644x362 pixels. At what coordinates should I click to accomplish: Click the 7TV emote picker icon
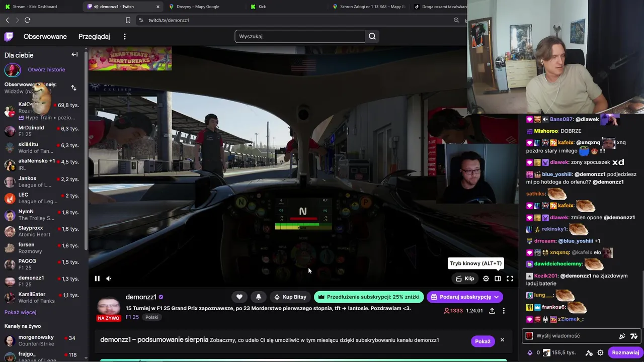tap(634, 336)
